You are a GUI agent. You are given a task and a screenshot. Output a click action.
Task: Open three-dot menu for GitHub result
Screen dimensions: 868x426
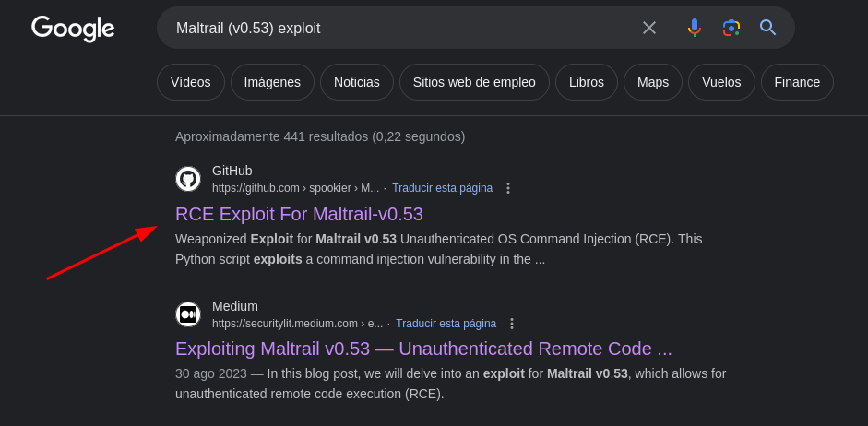(x=508, y=188)
